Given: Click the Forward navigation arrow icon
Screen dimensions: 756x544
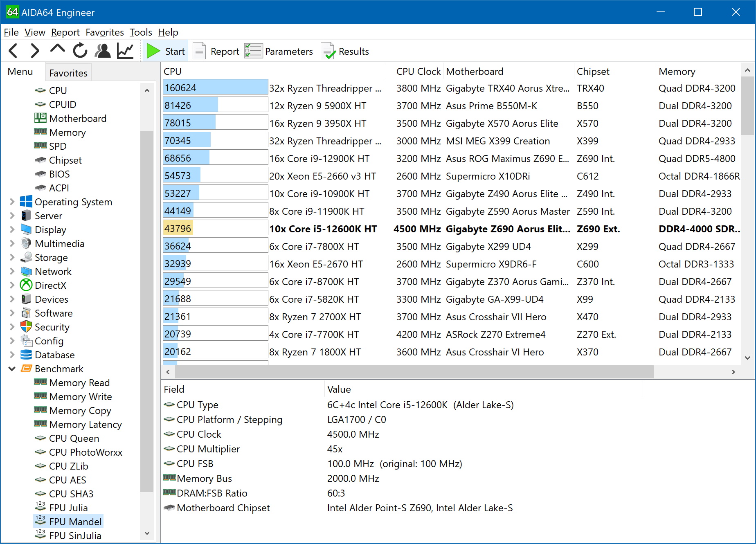Looking at the screenshot, I should pyautogui.click(x=35, y=51).
